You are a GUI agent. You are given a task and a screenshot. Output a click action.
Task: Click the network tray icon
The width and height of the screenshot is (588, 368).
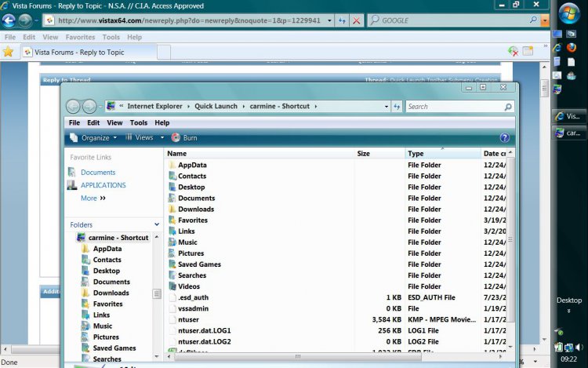tap(569, 348)
